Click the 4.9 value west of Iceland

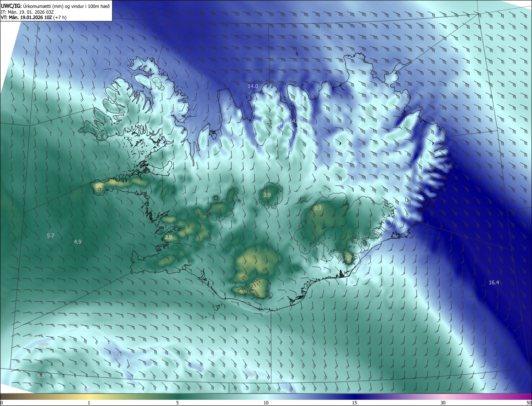(x=77, y=242)
